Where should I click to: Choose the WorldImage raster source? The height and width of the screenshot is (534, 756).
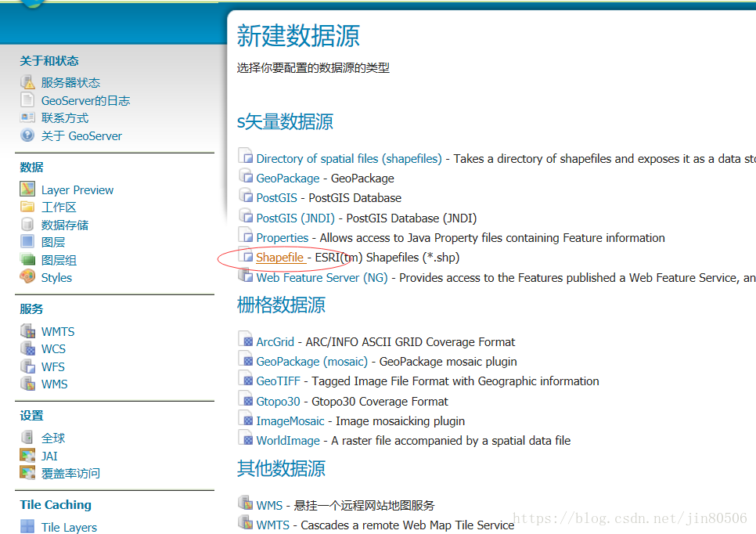click(x=288, y=440)
